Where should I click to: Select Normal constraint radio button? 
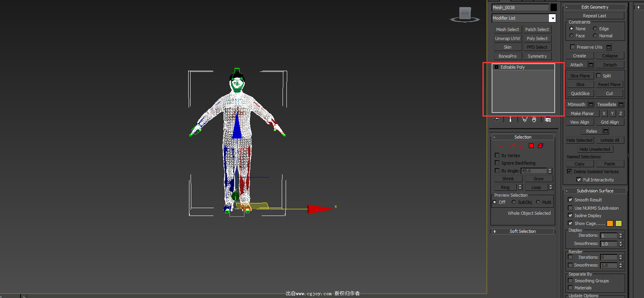pos(595,36)
